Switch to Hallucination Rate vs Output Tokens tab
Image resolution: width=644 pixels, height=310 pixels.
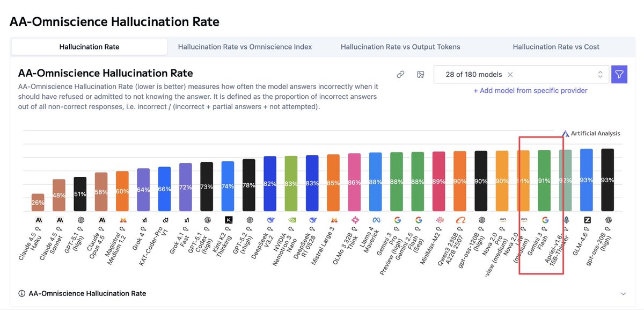pos(400,47)
